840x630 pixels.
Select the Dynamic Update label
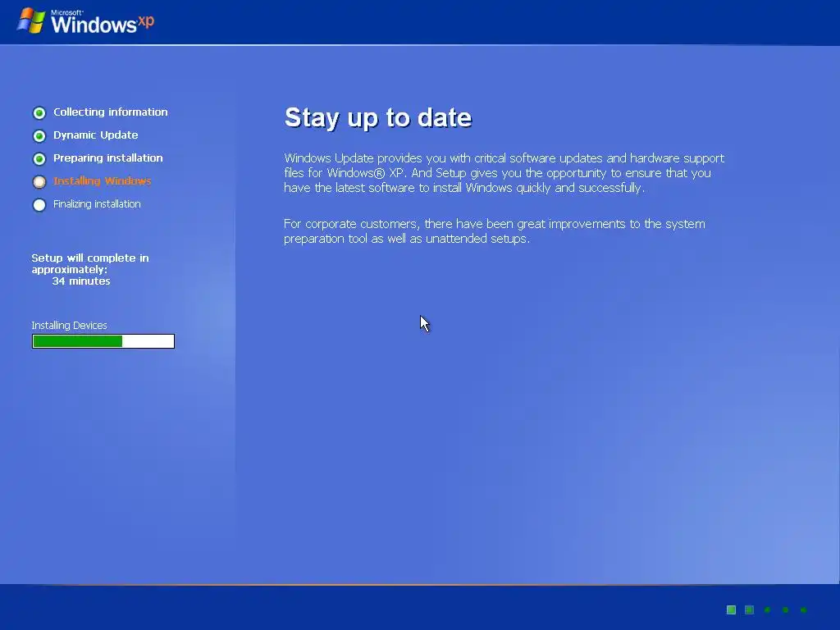click(x=95, y=135)
